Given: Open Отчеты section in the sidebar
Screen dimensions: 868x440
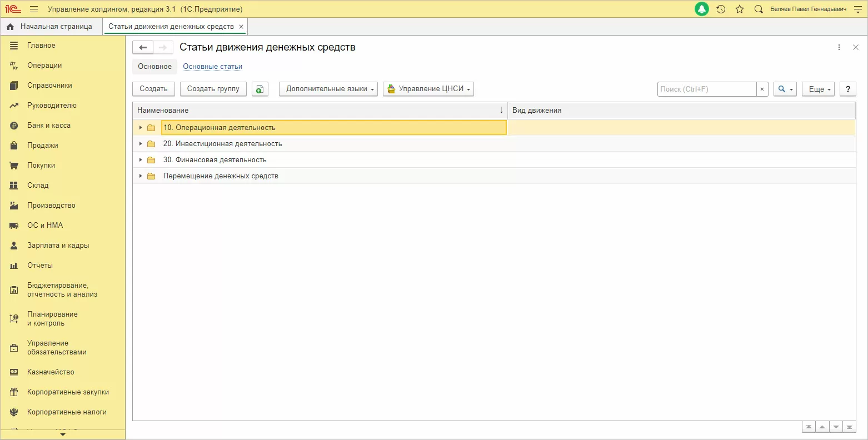Looking at the screenshot, I should click(x=40, y=266).
